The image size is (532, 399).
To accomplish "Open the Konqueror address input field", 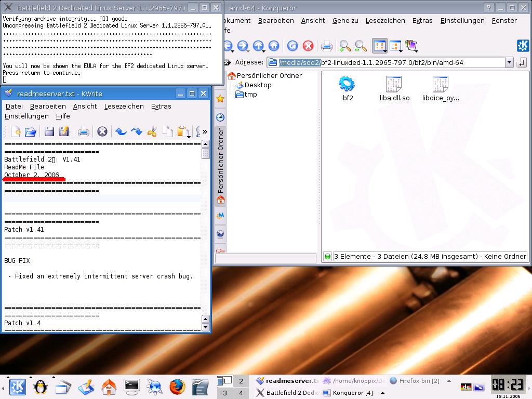I will [386, 62].
